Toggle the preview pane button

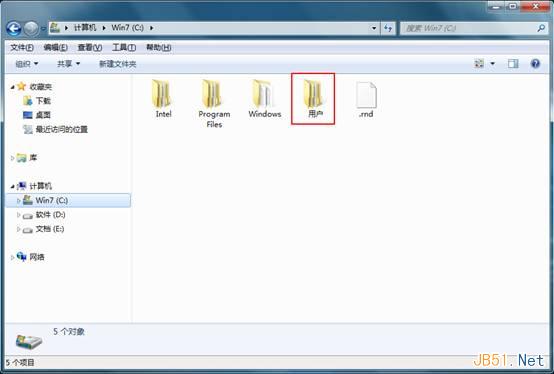[513, 64]
